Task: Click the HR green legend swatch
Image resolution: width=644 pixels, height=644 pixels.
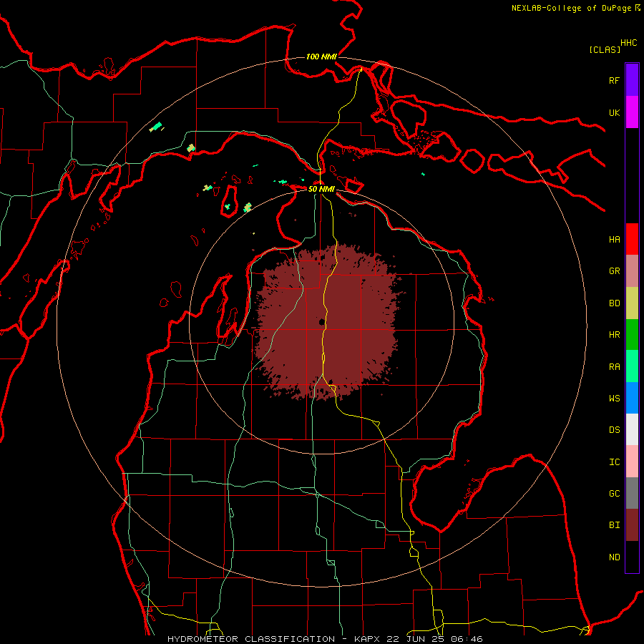Action: coord(632,335)
